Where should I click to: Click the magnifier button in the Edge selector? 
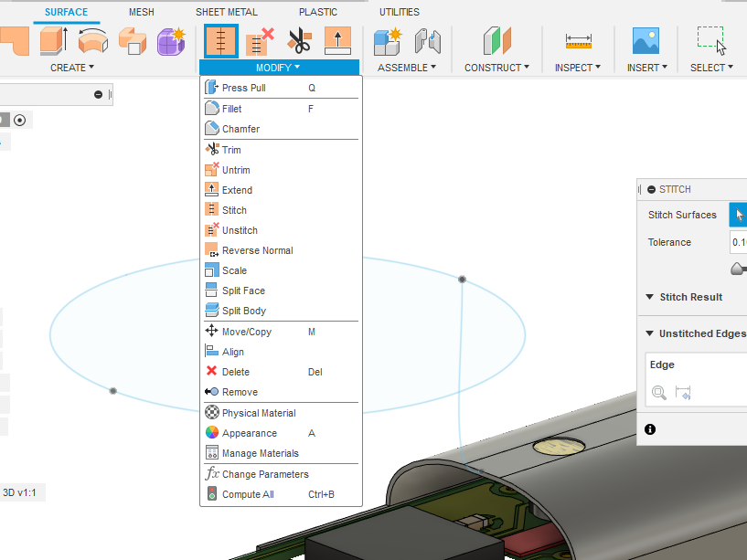click(x=659, y=393)
